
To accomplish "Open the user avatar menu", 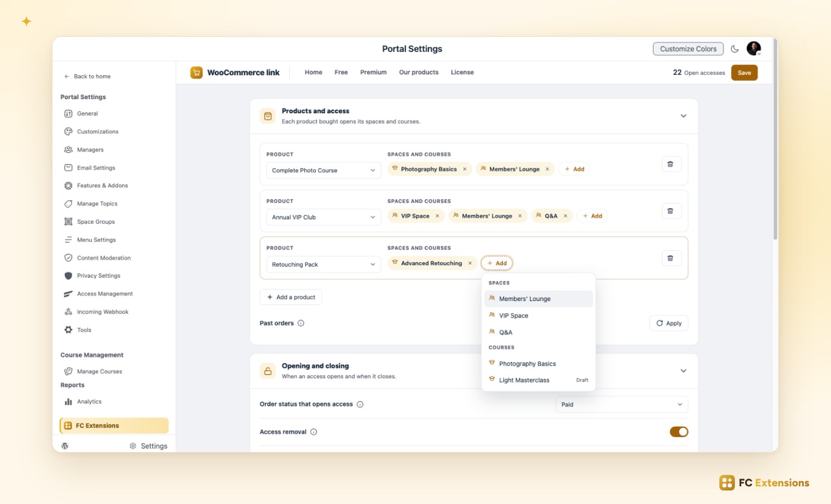I will tap(754, 48).
